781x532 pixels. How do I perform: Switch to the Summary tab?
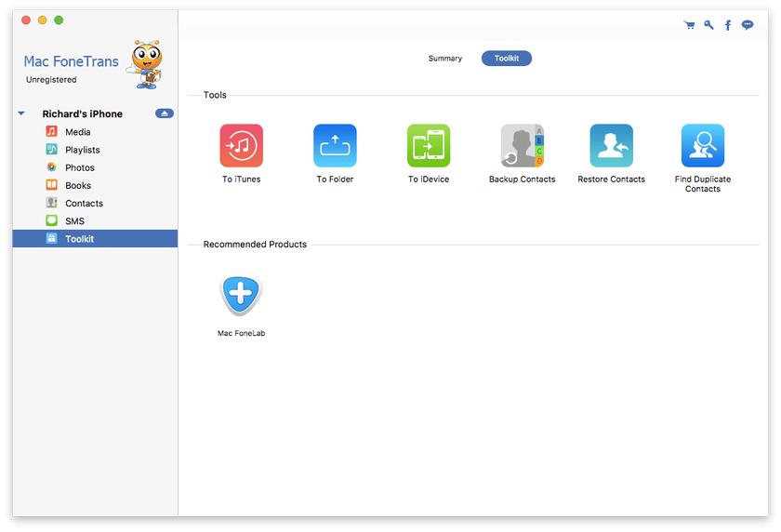click(445, 59)
